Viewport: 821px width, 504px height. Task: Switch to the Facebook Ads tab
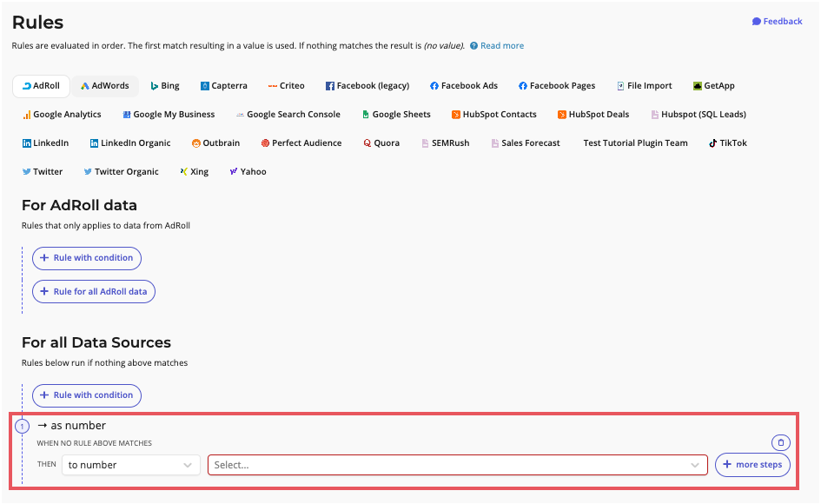pyautogui.click(x=463, y=86)
